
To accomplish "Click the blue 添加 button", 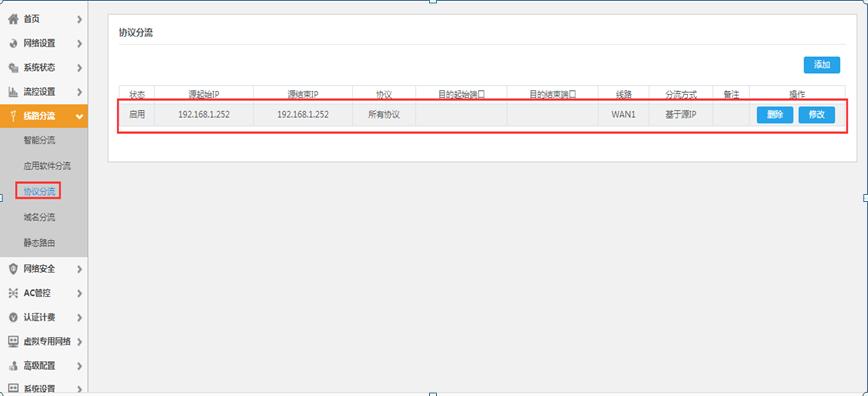I will click(822, 65).
